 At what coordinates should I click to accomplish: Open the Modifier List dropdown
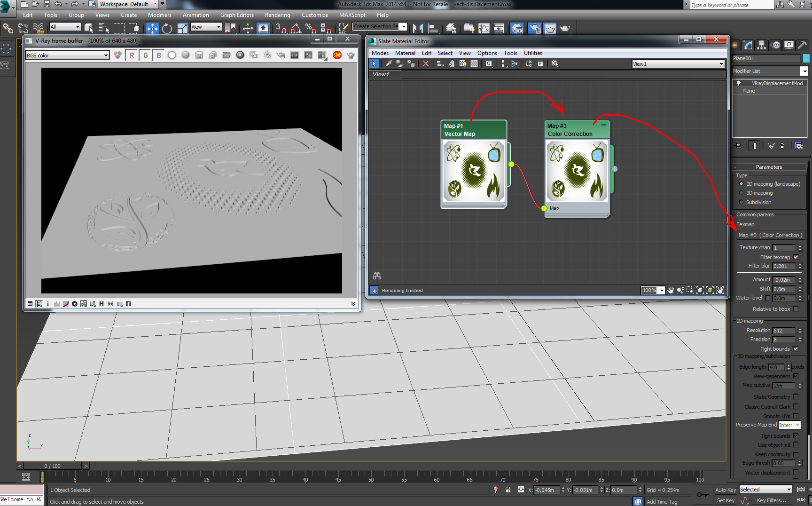(770, 71)
